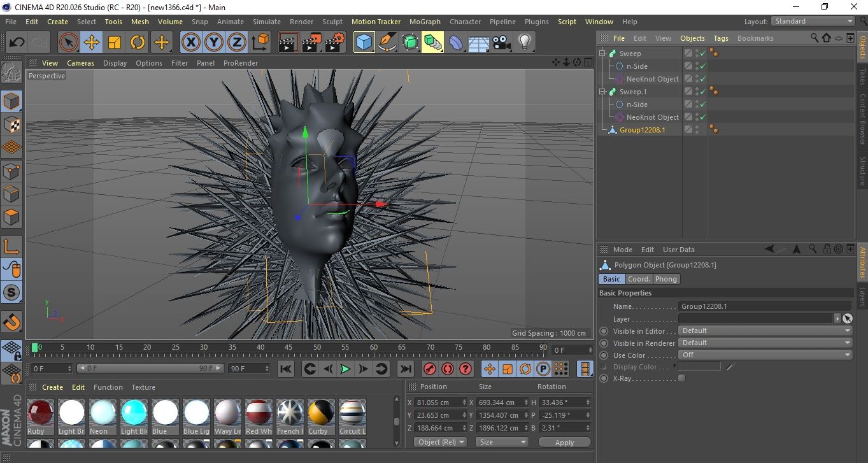868x463 pixels.
Task: Open the Simulate menu
Action: point(266,22)
